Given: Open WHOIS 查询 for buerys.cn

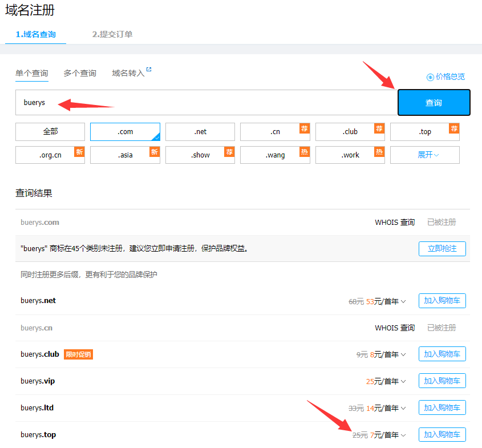Looking at the screenshot, I should (395, 328).
